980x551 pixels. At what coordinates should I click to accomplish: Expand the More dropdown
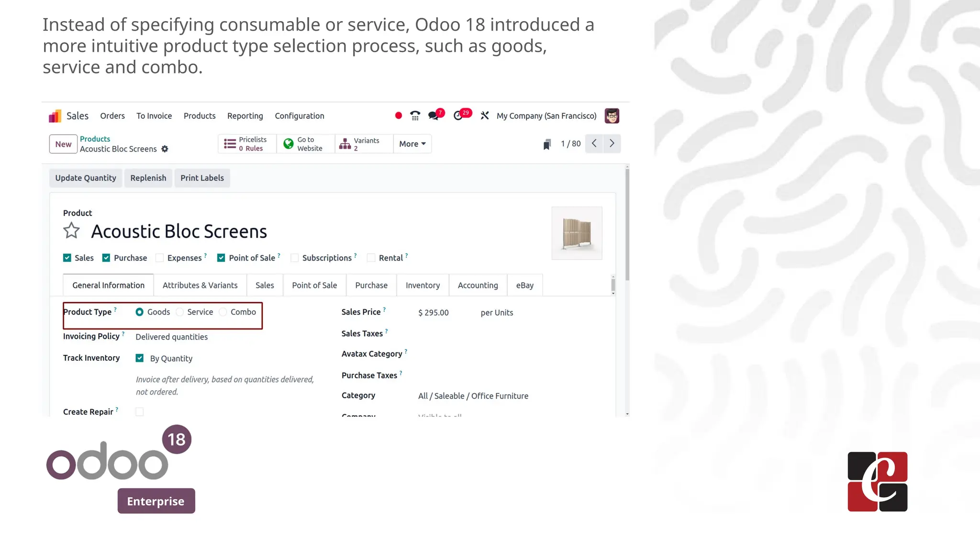click(412, 144)
